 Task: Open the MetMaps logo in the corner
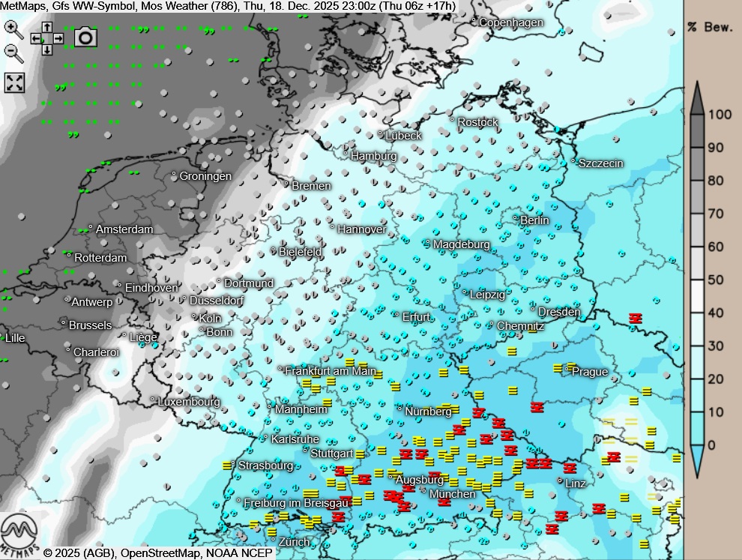tap(19, 535)
